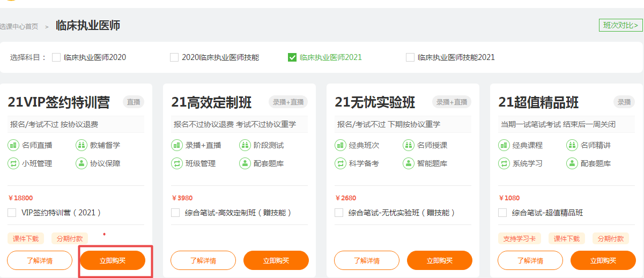Check the 临床执业医师2020 subject checkbox
The width and height of the screenshot is (644, 278).
pos(56,57)
